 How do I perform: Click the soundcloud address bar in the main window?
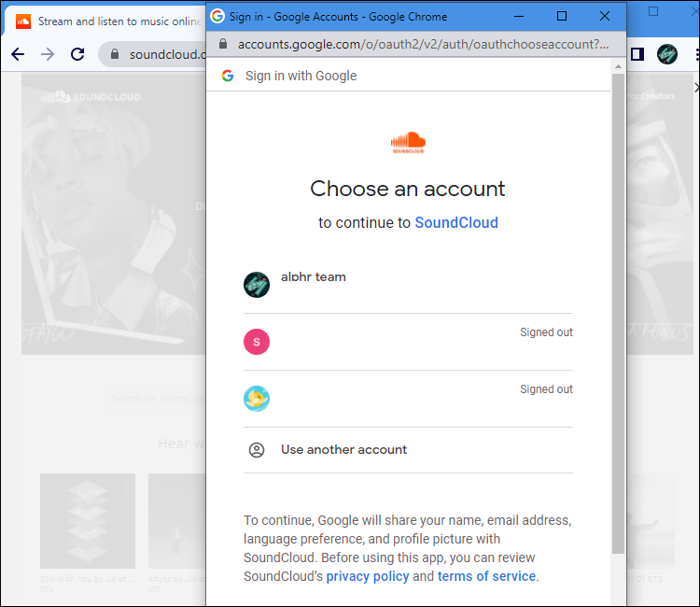pyautogui.click(x=154, y=54)
